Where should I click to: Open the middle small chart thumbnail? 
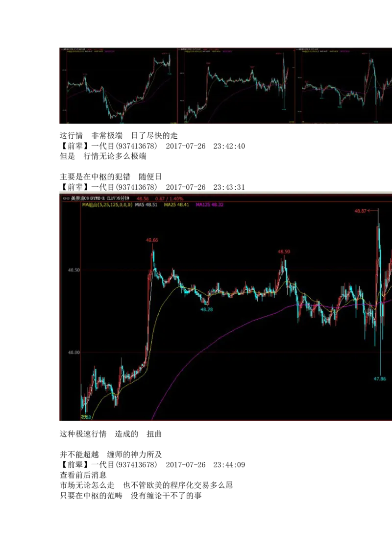pyautogui.click(x=237, y=86)
